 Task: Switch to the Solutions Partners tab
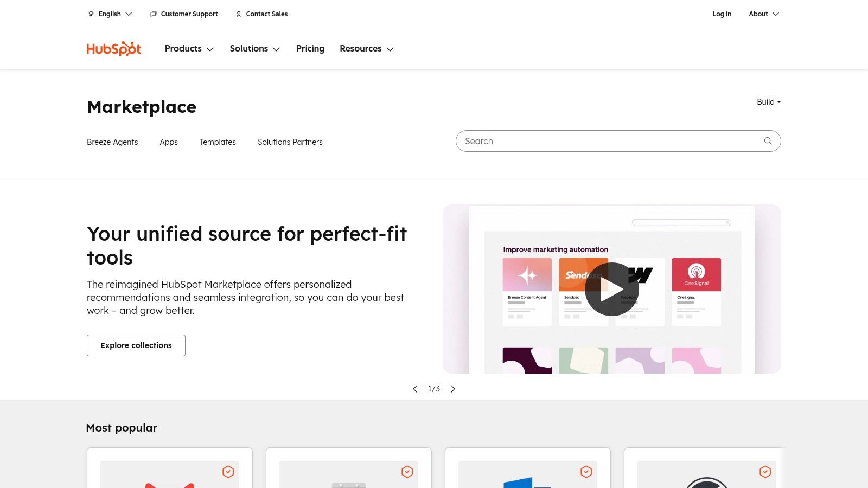[290, 142]
